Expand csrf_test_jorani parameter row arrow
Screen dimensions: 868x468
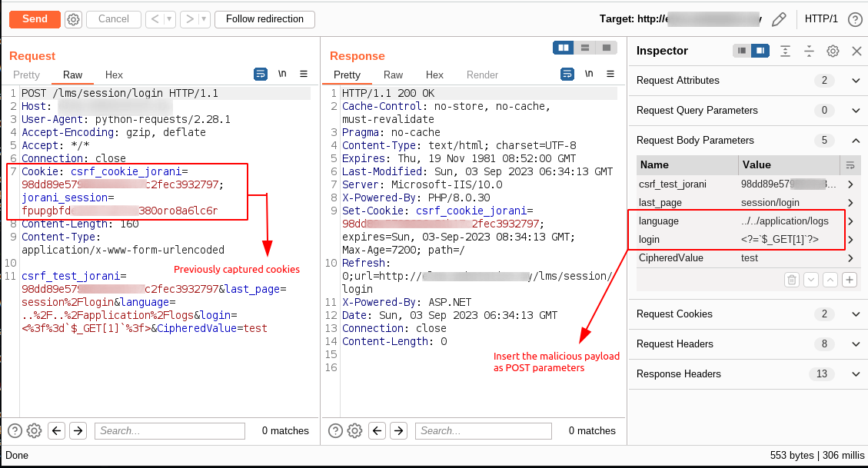(x=850, y=184)
